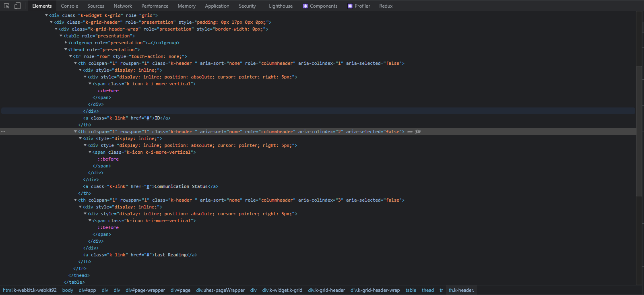
Task: Collapse the k-grid-header-wrap div node
Action: (56, 29)
